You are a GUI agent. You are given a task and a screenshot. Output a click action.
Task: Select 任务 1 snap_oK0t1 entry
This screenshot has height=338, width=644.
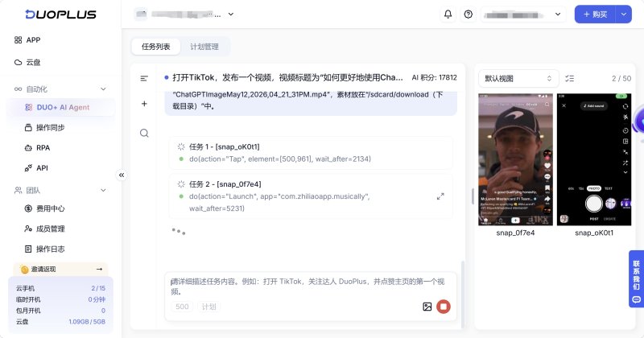click(311, 153)
